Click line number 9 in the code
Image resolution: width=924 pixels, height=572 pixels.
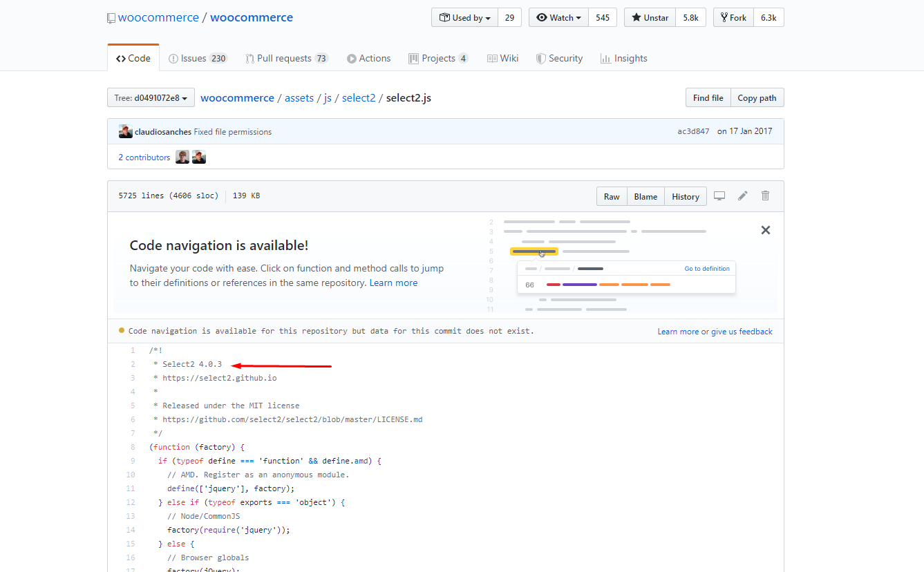[132, 460]
